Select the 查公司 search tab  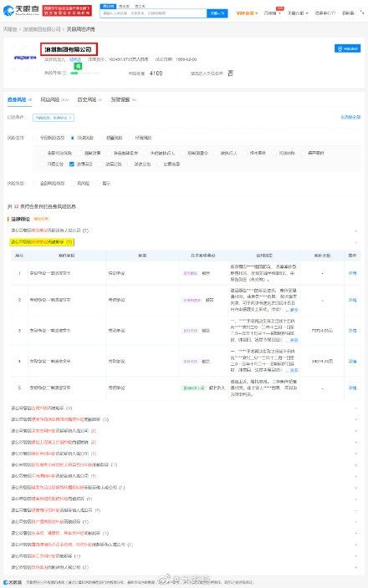click(x=108, y=7)
